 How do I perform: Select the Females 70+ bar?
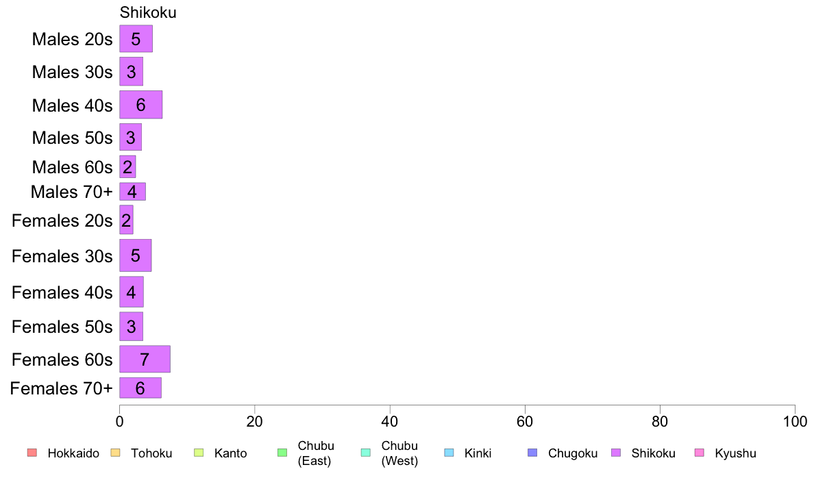coord(140,388)
